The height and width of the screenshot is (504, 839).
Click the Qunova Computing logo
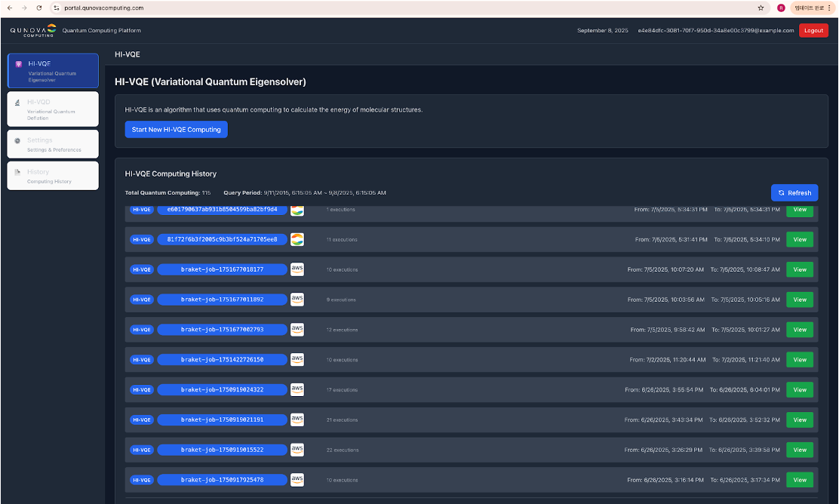(x=33, y=30)
